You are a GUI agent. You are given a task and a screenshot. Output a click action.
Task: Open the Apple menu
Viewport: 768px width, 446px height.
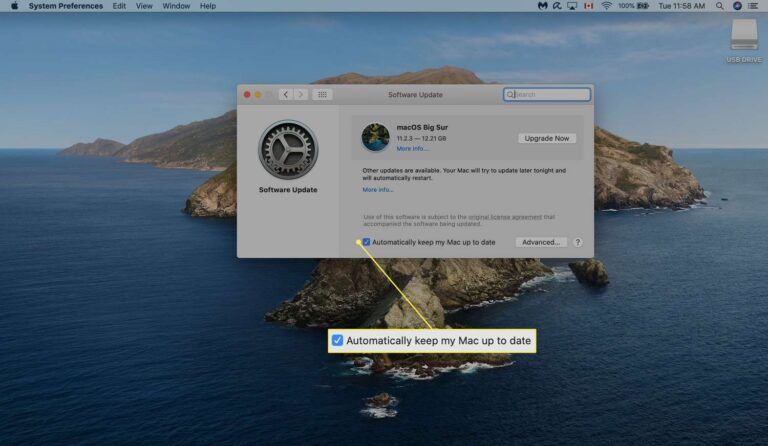coord(15,6)
